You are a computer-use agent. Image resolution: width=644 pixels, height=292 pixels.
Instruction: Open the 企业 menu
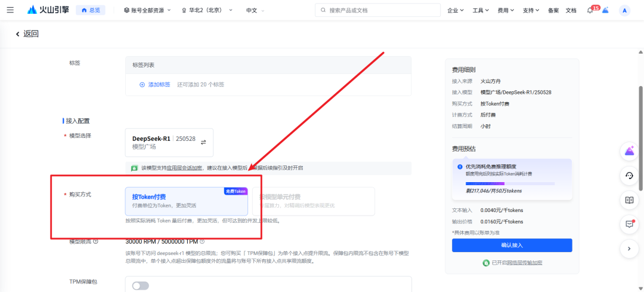456,10
